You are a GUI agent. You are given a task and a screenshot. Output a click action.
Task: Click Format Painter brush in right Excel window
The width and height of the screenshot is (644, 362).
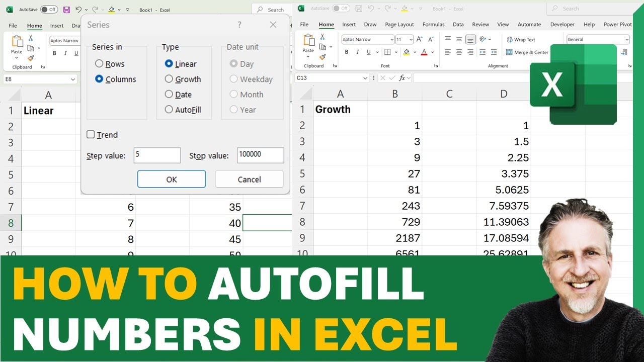(323, 57)
